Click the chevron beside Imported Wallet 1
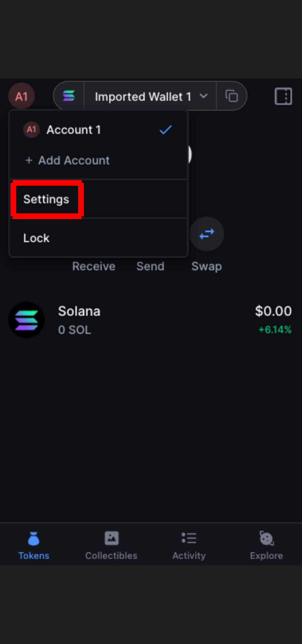The height and width of the screenshot is (644, 302). [x=203, y=96]
